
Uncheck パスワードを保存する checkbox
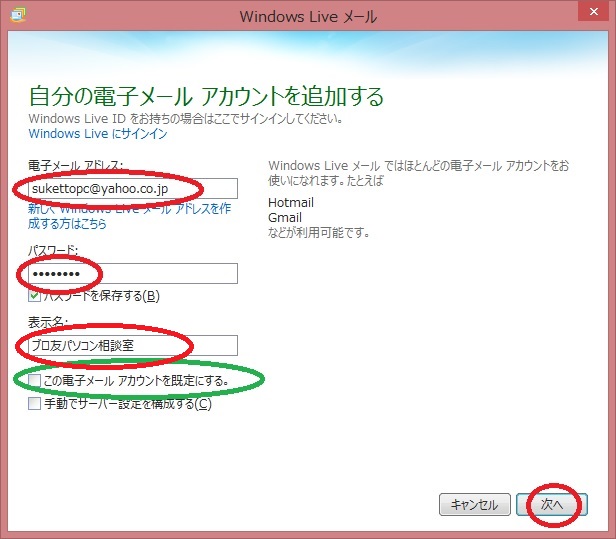[34, 296]
